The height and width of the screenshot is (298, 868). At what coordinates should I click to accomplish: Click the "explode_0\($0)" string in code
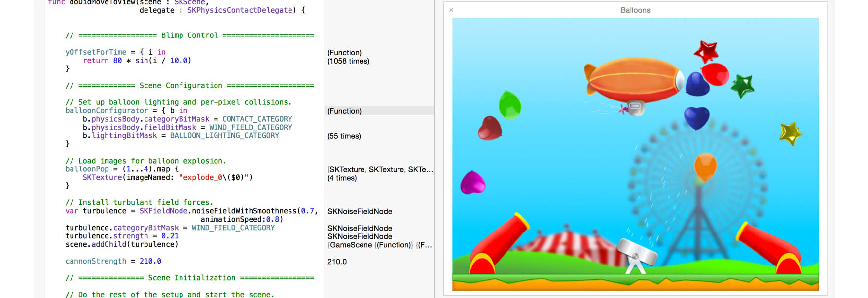(215, 177)
